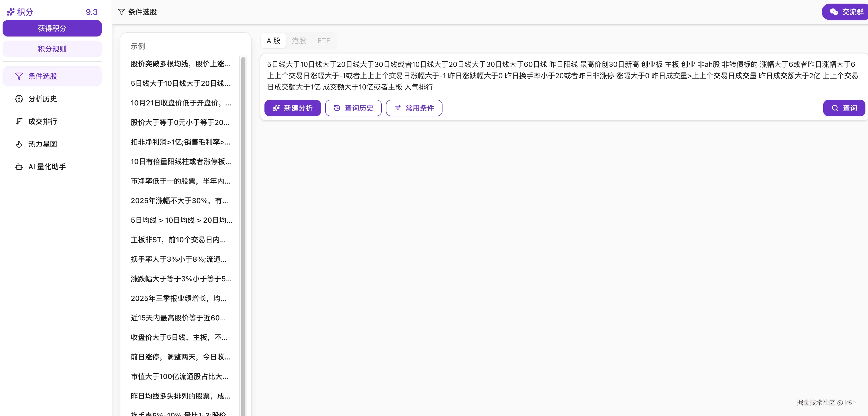
Task: Click the WeChat icon in 交流群 button
Action: 834,12
